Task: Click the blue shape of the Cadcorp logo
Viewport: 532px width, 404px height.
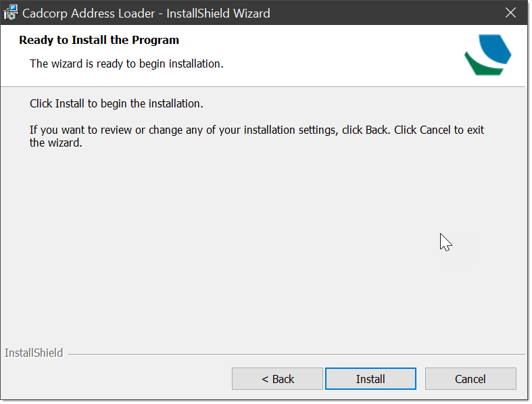Action: click(495, 49)
